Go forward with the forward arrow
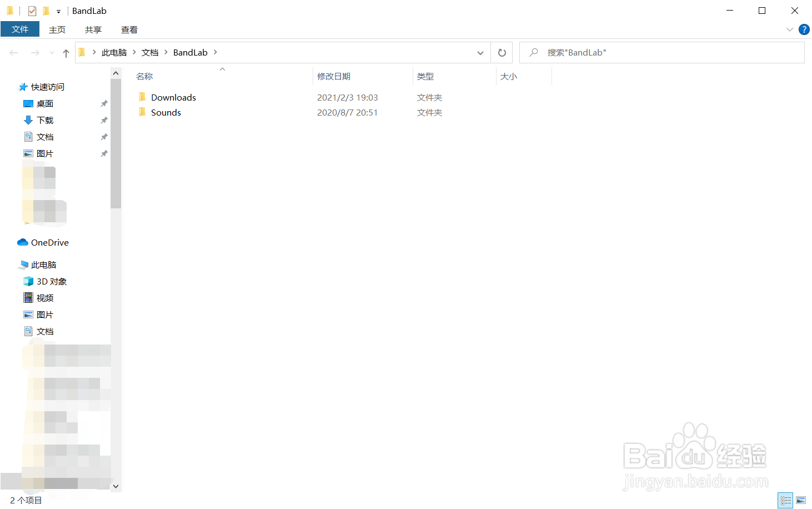Image resolution: width=812 pixels, height=509 pixels. coord(35,53)
